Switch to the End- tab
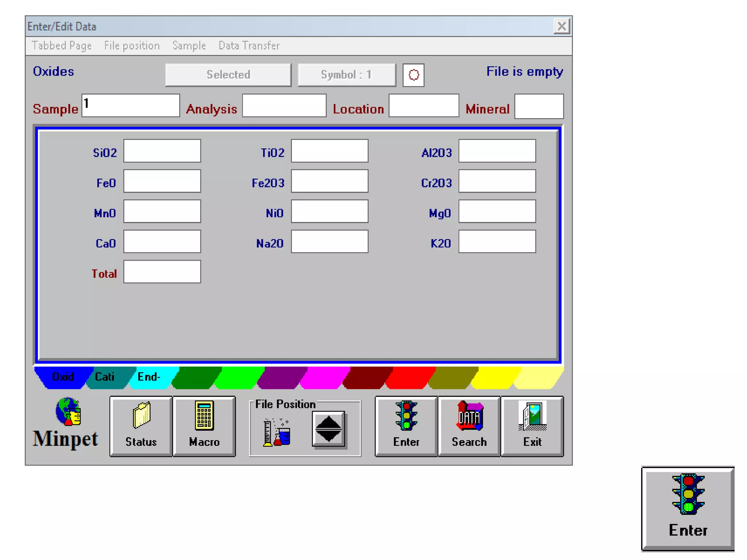Image resolution: width=747 pixels, height=560 pixels. pyautogui.click(x=149, y=377)
